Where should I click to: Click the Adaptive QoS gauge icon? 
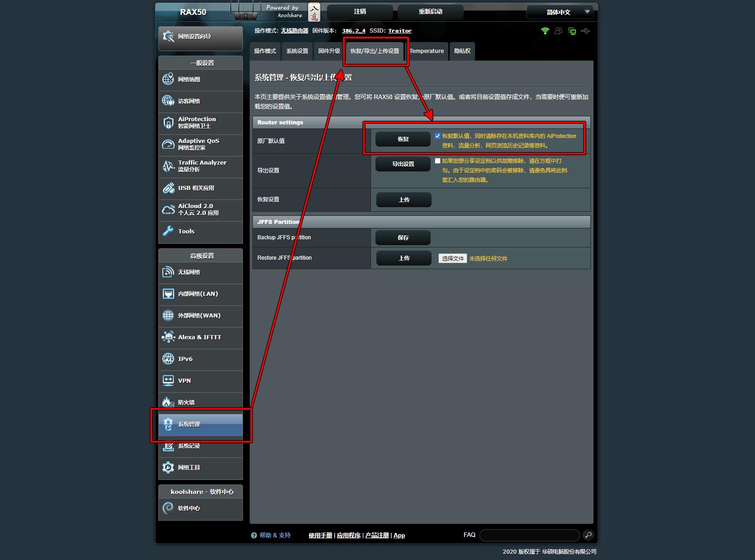point(168,144)
